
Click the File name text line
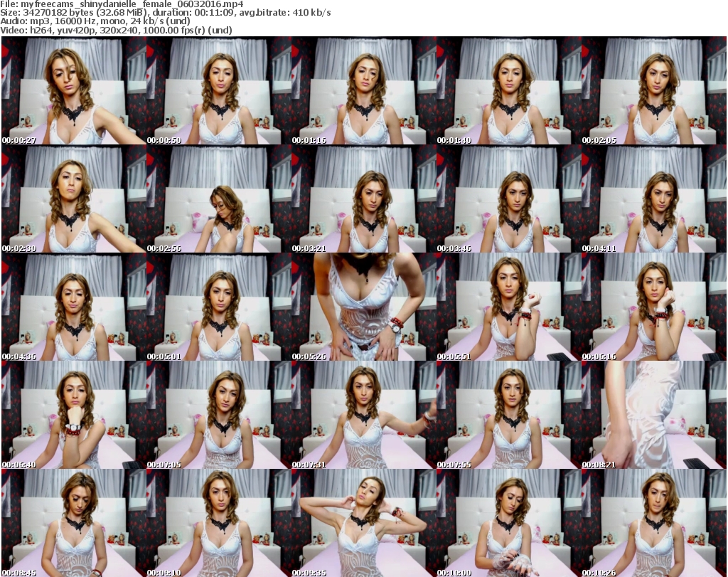[122, 4]
